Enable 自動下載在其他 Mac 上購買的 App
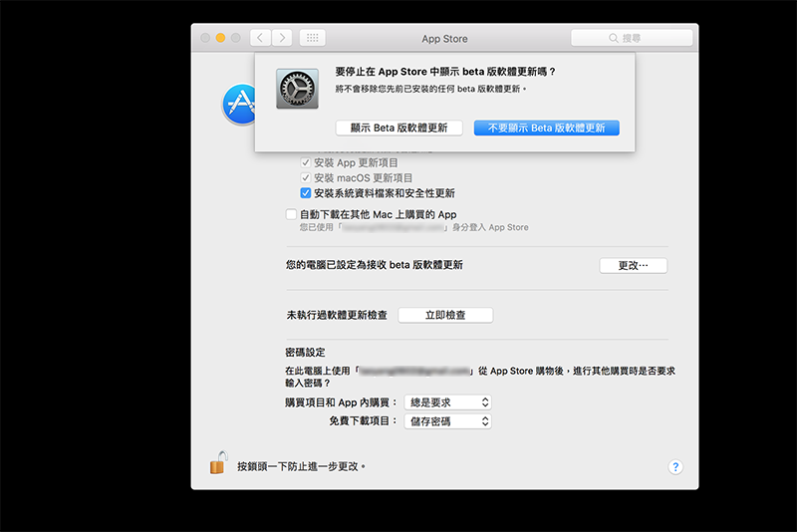This screenshot has height=532, width=797. pyautogui.click(x=291, y=214)
